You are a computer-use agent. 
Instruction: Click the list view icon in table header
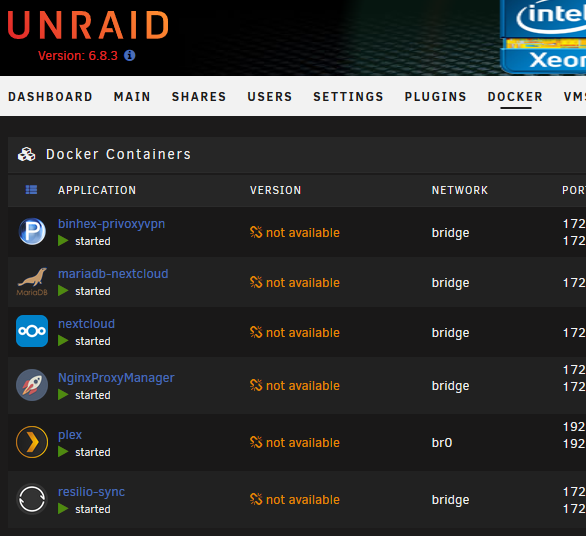click(31, 190)
